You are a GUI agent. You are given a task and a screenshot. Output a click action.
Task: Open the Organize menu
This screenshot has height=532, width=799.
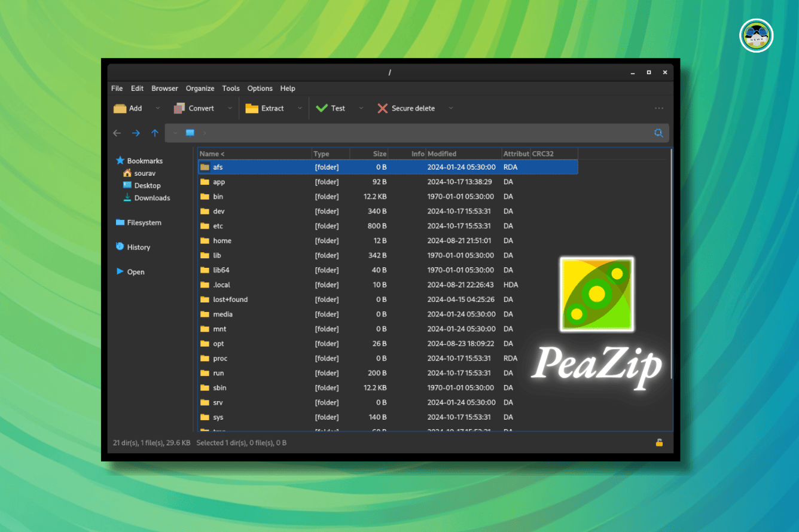(200, 88)
